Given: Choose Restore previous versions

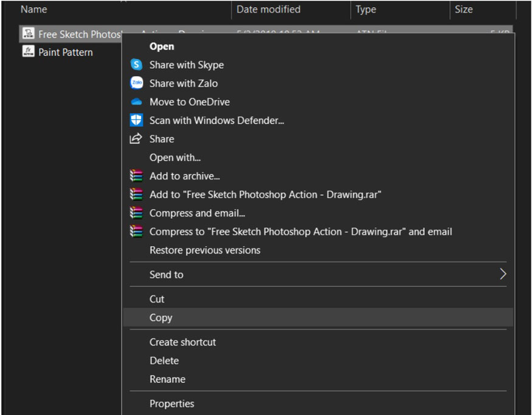Looking at the screenshot, I should click(204, 250).
